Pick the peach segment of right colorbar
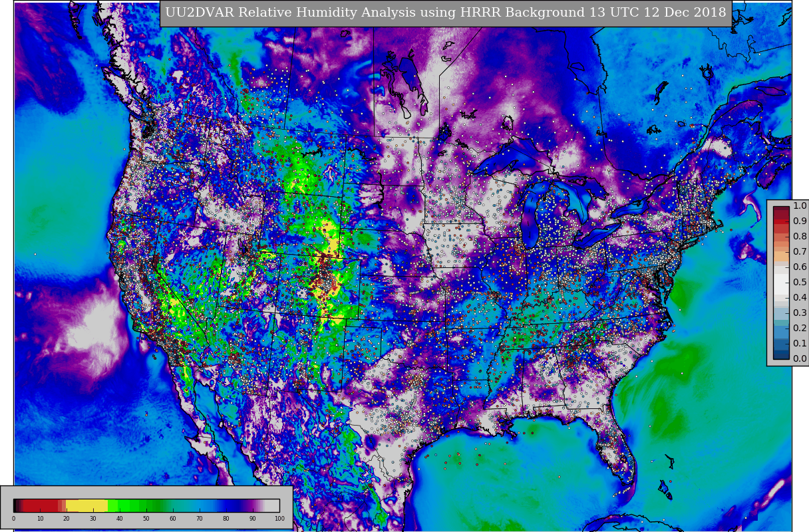Image resolution: width=809 pixels, height=532 pixels. tap(781, 256)
